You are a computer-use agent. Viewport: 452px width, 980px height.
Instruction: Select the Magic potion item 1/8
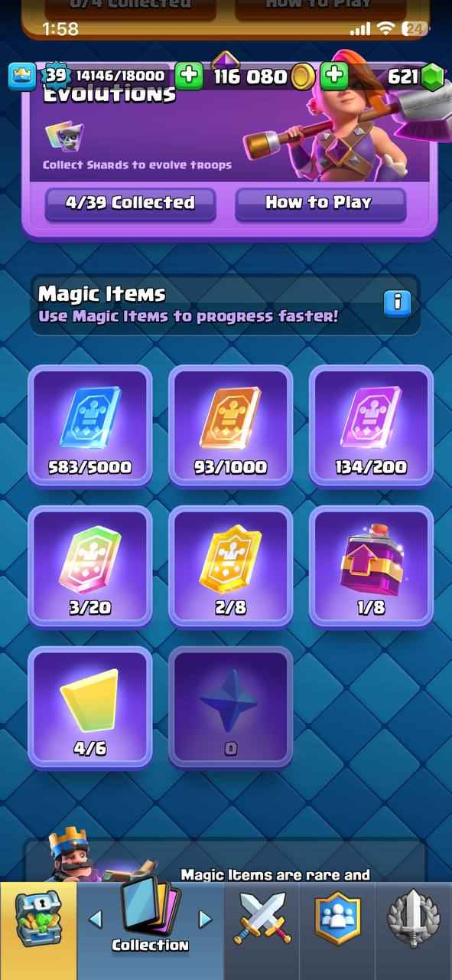372,567
